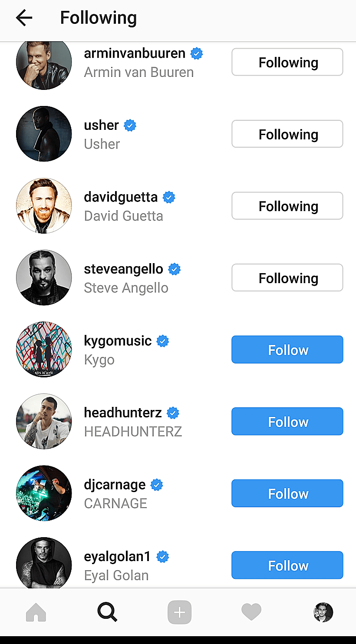Open your profile avatar tab
356x644 pixels.
pos(323,612)
